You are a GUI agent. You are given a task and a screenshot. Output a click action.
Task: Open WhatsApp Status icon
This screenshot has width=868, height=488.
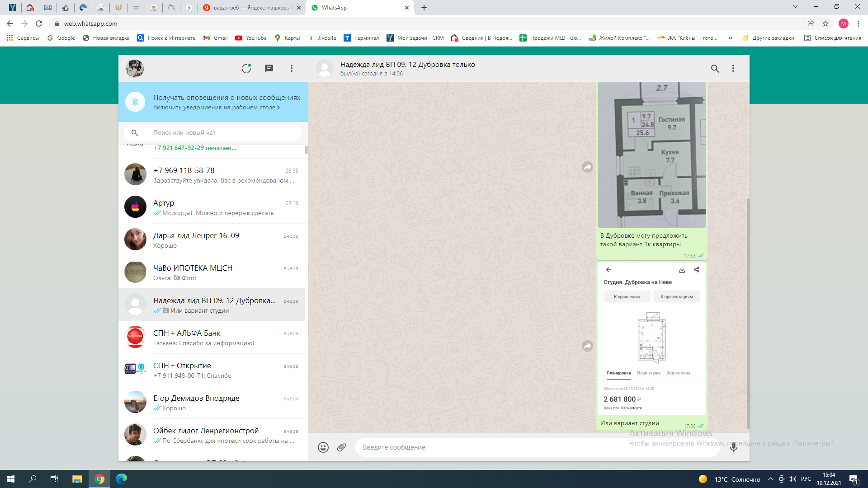(246, 68)
